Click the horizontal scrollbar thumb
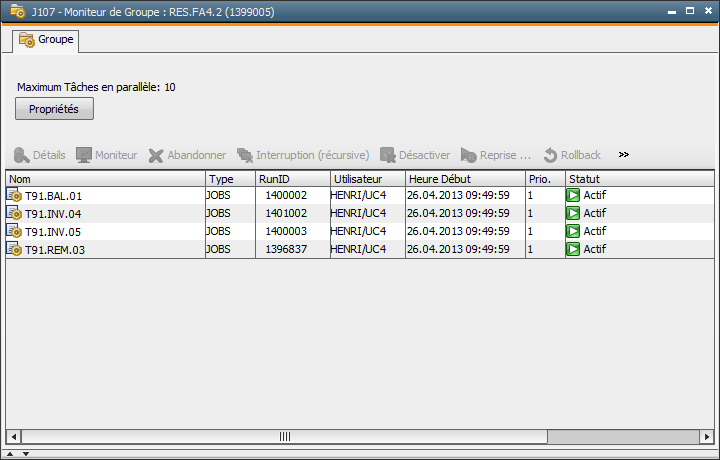The image size is (720, 460). 284,437
